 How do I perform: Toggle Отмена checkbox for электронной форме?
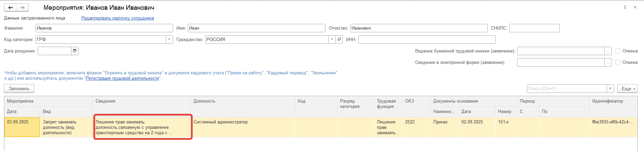tap(618, 63)
